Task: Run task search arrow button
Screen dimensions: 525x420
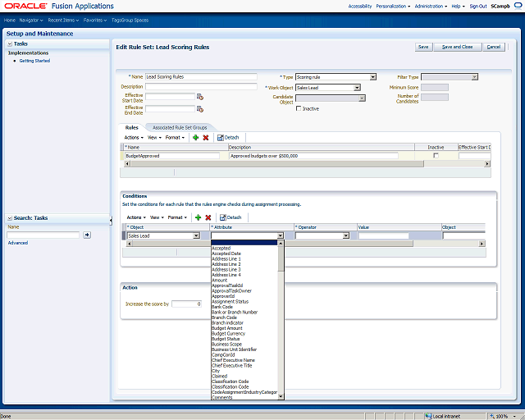Action: click(87, 235)
